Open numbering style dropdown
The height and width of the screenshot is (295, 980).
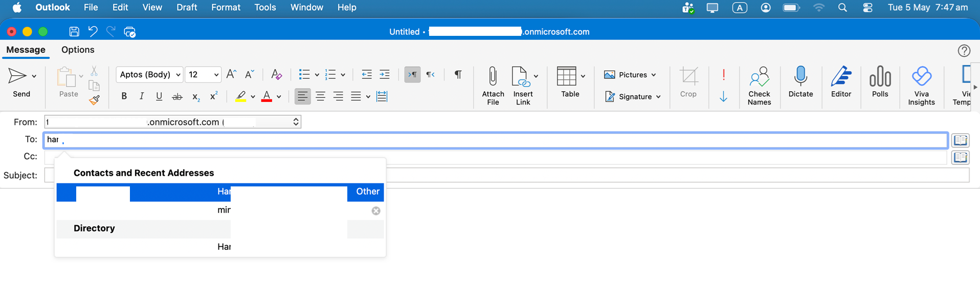tap(343, 75)
